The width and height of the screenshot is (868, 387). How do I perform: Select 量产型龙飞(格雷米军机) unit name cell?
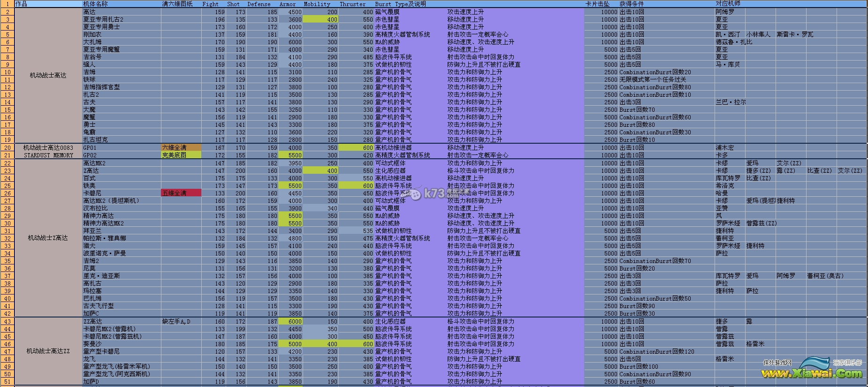pyautogui.click(x=122, y=366)
